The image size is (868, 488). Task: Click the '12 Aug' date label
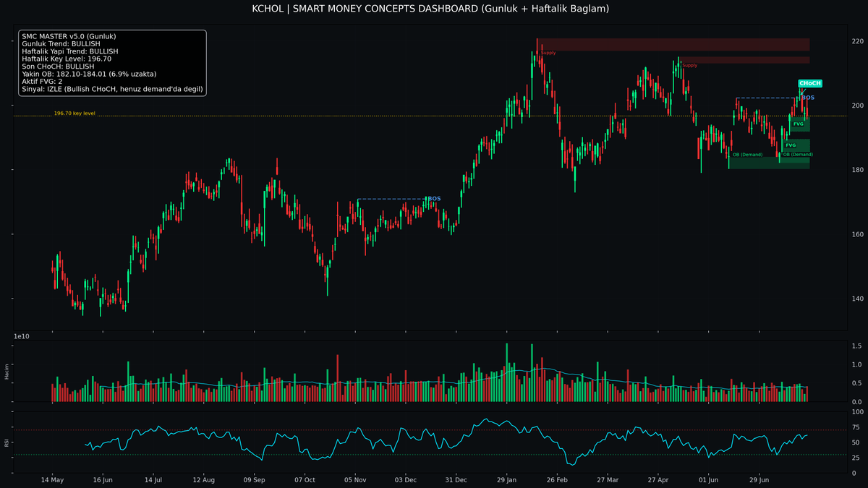(203, 479)
